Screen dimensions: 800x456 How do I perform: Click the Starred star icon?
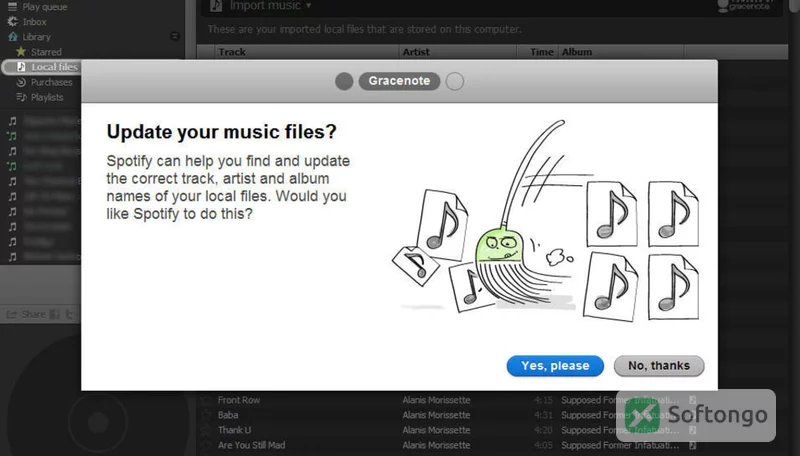[21, 52]
